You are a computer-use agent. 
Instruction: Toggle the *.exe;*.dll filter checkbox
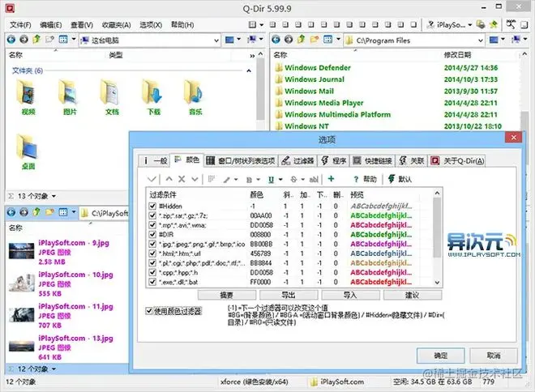152,282
